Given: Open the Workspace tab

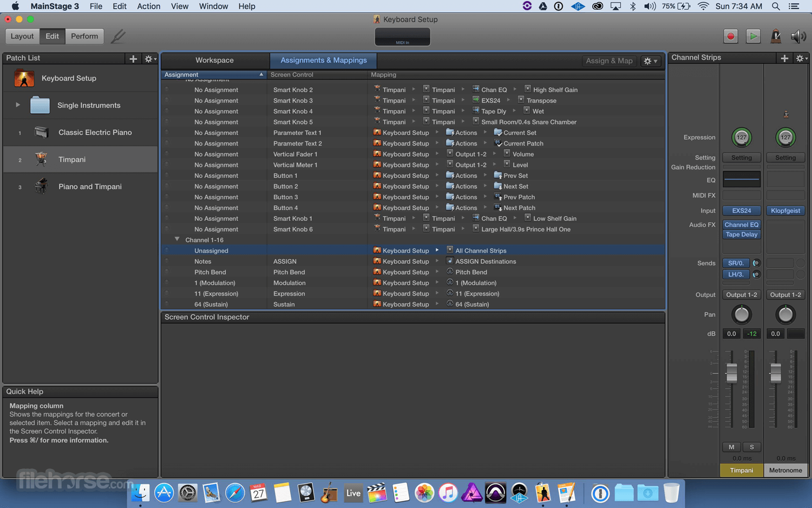Looking at the screenshot, I should pyautogui.click(x=214, y=61).
